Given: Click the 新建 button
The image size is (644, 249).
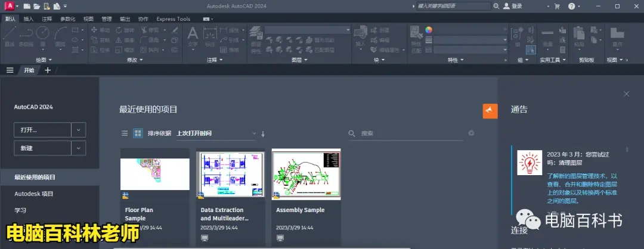Looking at the screenshot, I should [x=43, y=148].
